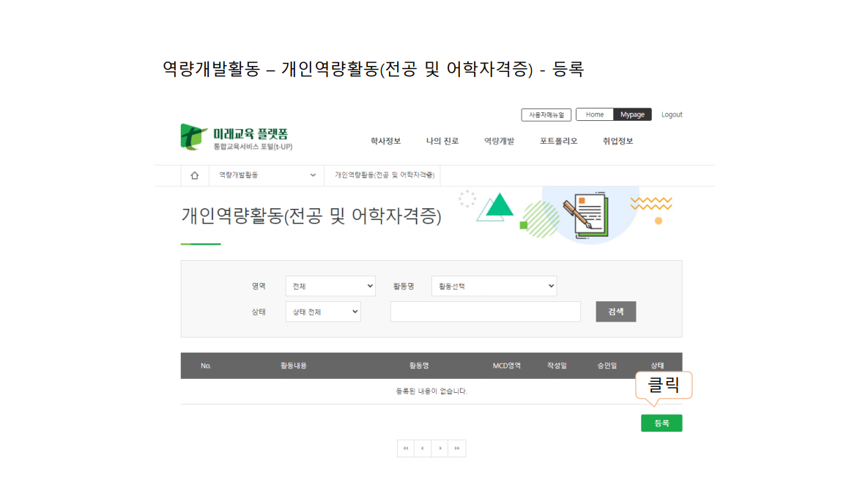Open the 상태 dropdown showing 상태 전체

pos(322,311)
